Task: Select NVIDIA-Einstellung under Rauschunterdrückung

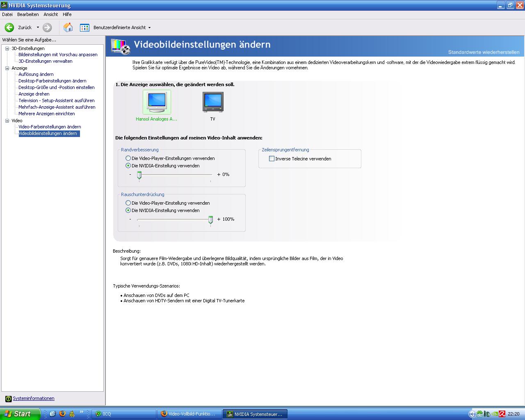Action: pos(128,210)
